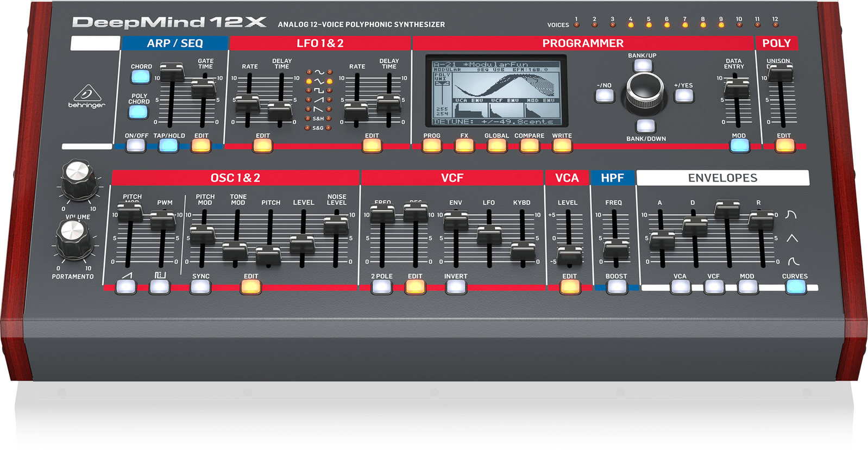
Task: Click the PORTAMENTO knob
Action: click(73, 237)
